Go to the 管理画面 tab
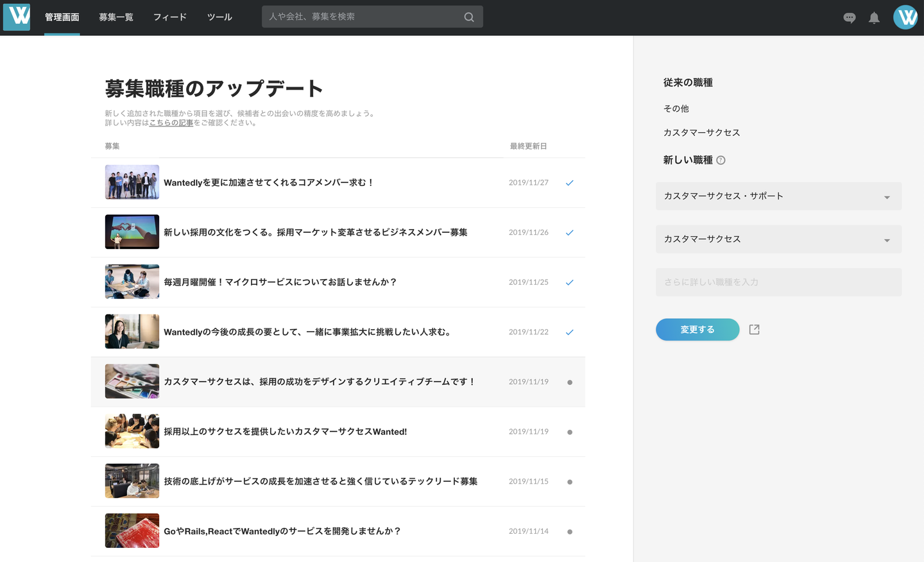The height and width of the screenshot is (562, 924). (62, 17)
